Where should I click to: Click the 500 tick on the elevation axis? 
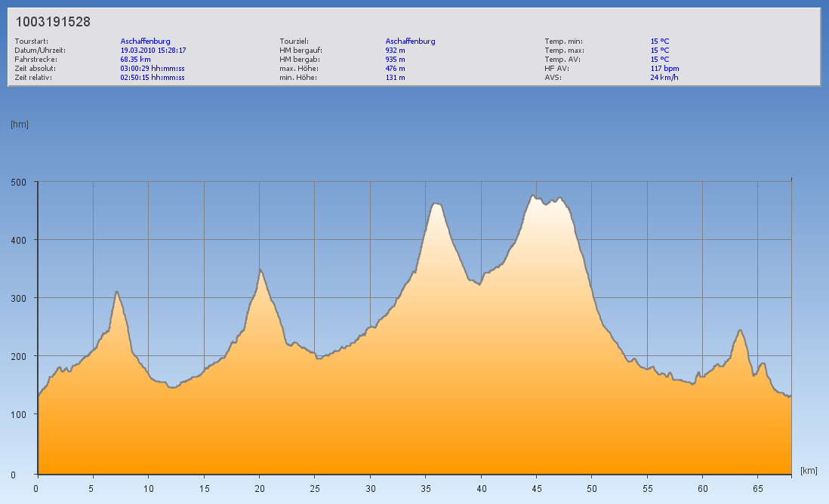click(18, 182)
